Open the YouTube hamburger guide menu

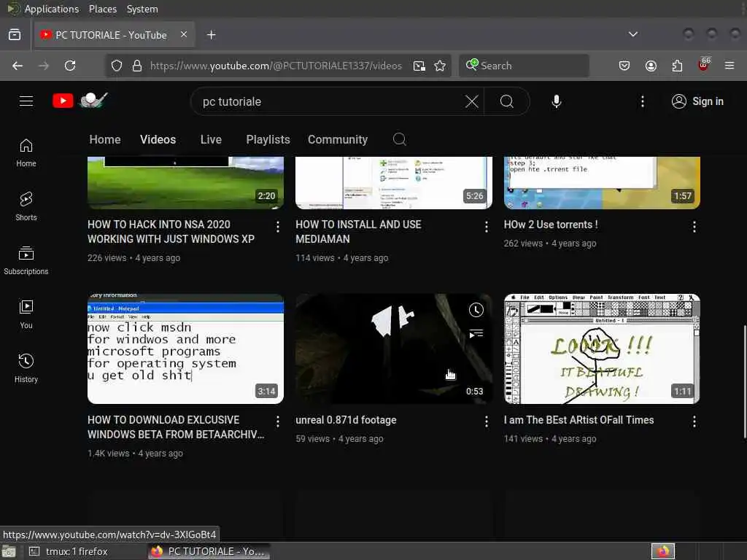[26, 101]
